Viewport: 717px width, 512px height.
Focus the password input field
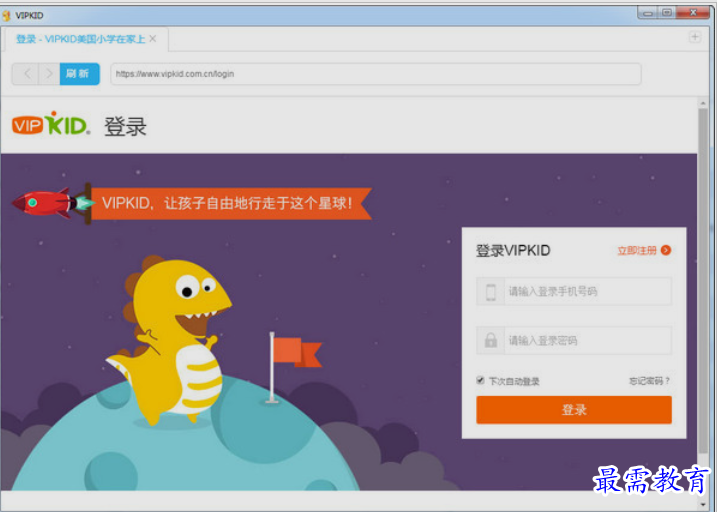[574, 340]
